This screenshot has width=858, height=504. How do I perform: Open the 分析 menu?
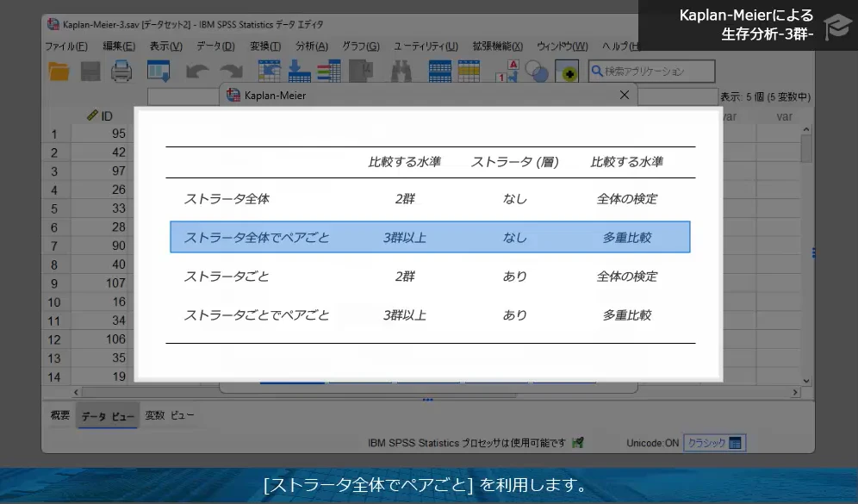coord(311,45)
